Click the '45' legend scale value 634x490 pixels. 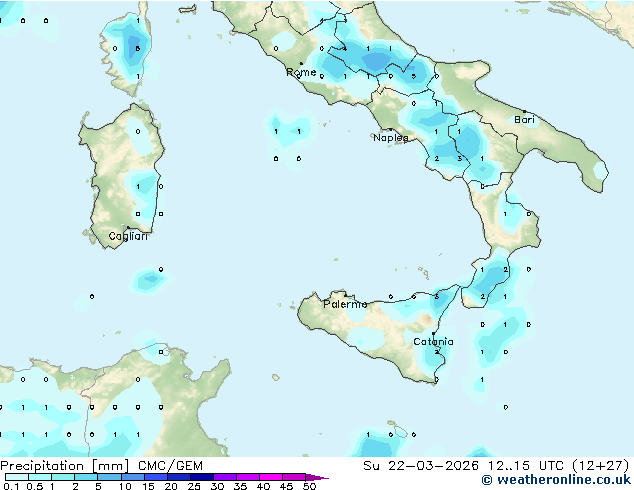[x=286, y=486]
